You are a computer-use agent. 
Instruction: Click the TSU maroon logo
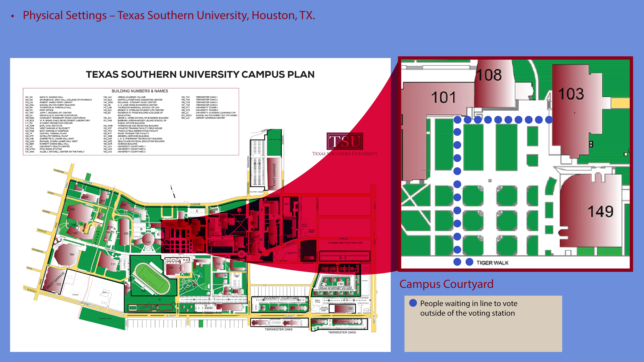coord(345,141)
